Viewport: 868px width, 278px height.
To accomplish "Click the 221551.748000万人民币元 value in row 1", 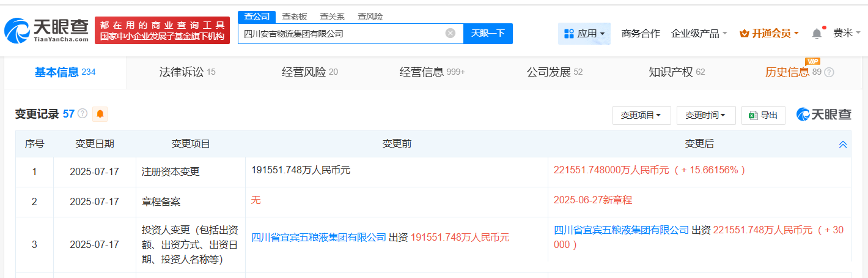I will 611,170.
